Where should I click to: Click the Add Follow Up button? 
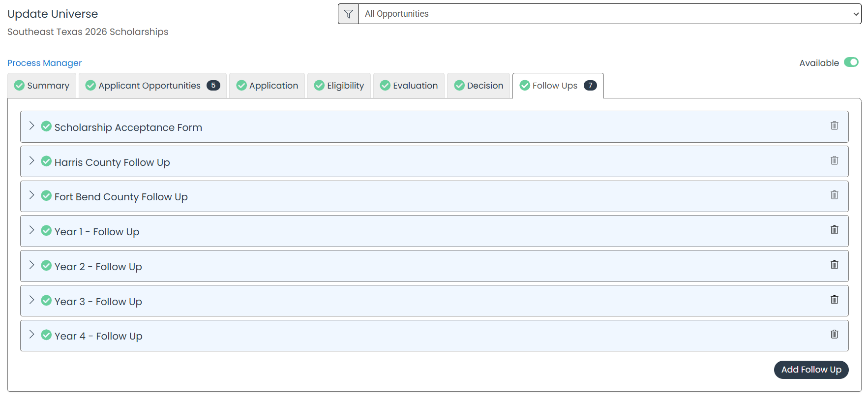[811, 370]
